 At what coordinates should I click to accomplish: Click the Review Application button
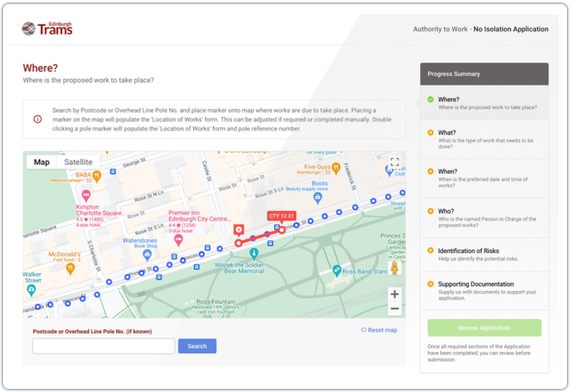coord(484,327)
